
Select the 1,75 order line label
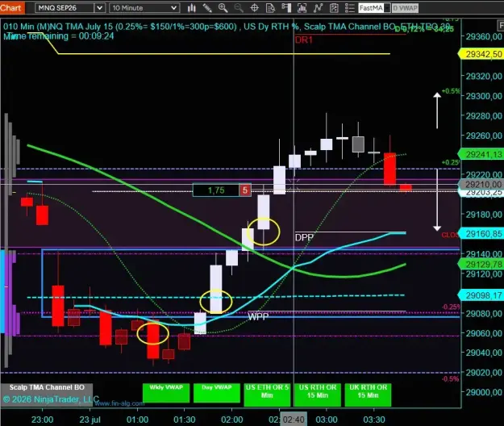(x=216, y=190)
